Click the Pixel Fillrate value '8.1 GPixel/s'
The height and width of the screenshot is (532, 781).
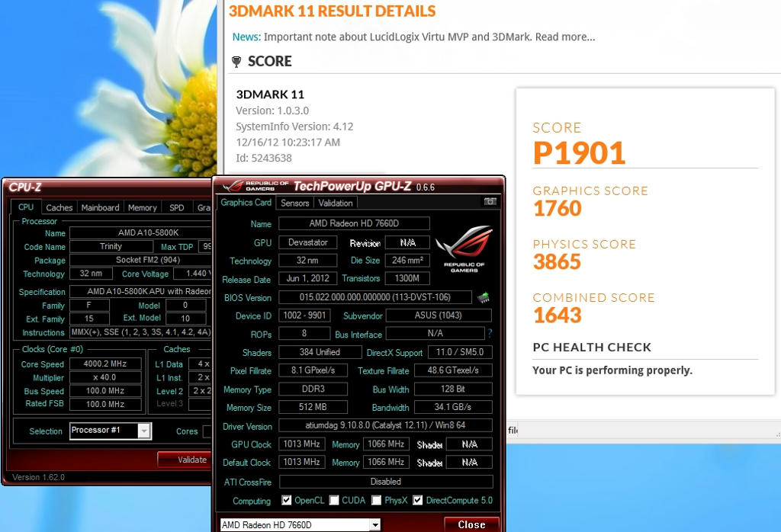313,370
